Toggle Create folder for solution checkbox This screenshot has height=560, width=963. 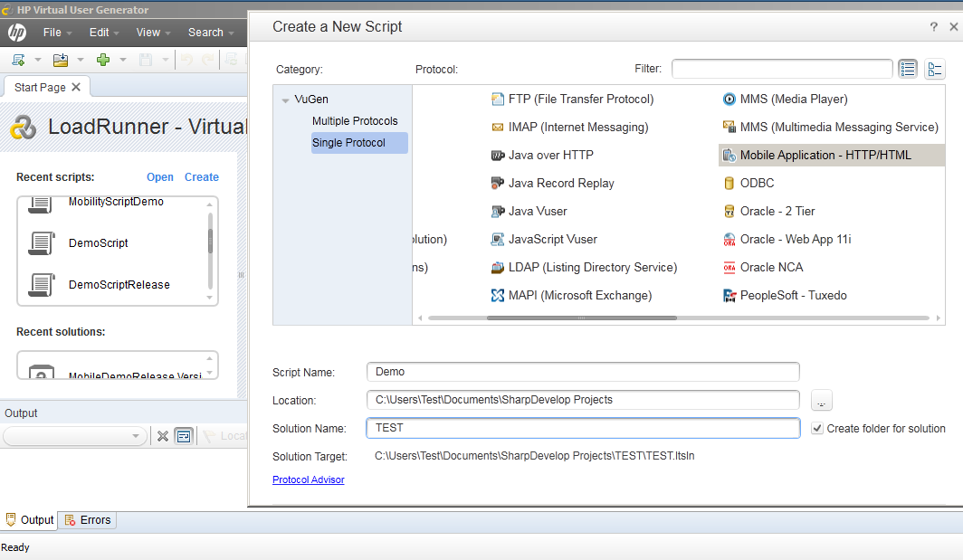point(817,428)
